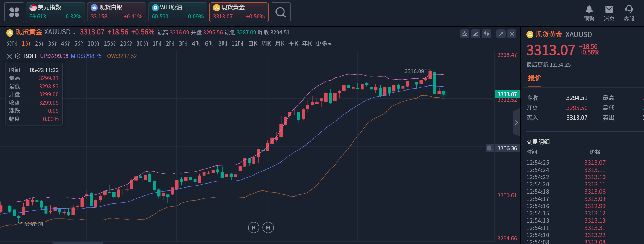Select the 3分 timeframe

52,43
